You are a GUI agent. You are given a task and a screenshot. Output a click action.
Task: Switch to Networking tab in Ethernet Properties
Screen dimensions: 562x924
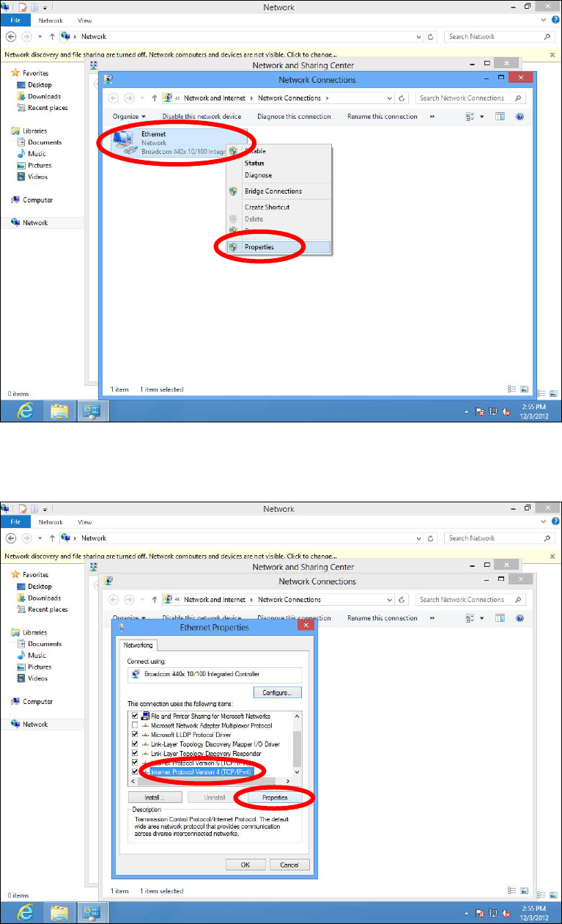[138, 645]
